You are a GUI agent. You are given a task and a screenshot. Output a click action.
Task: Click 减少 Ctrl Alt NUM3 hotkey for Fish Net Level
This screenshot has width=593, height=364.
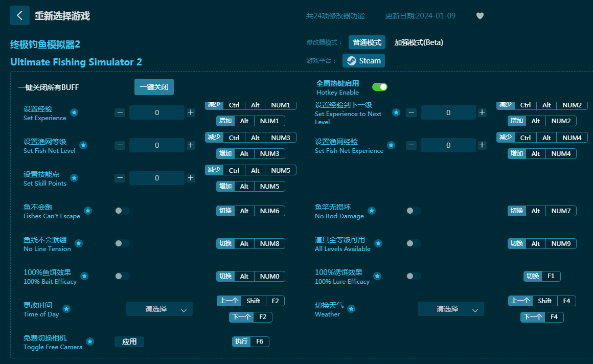click(250, 138)
